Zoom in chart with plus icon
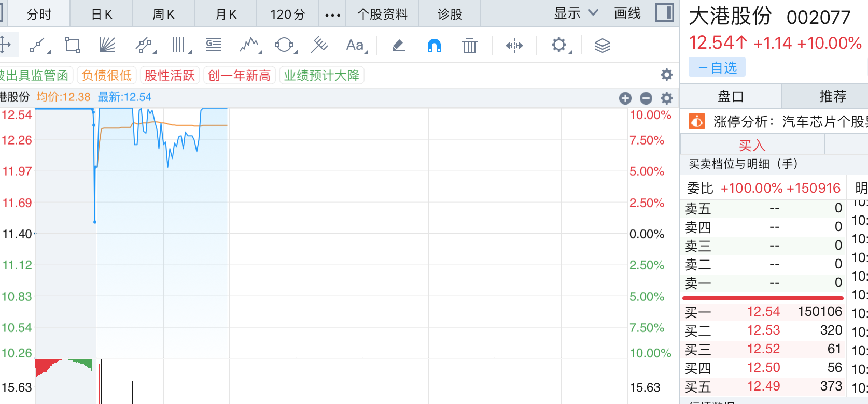The image size is (868, 404). pos(625,98)
